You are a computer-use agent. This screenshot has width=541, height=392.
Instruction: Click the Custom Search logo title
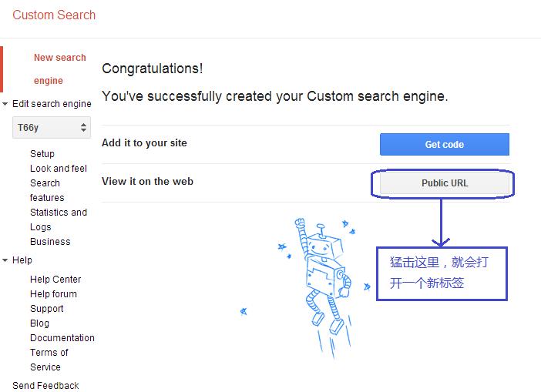54,15
